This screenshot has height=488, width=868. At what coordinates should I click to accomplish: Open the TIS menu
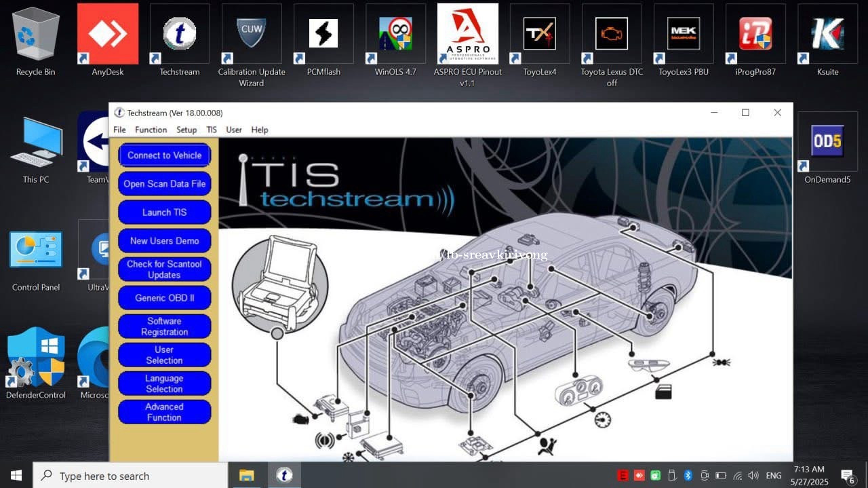pos(212,130)
